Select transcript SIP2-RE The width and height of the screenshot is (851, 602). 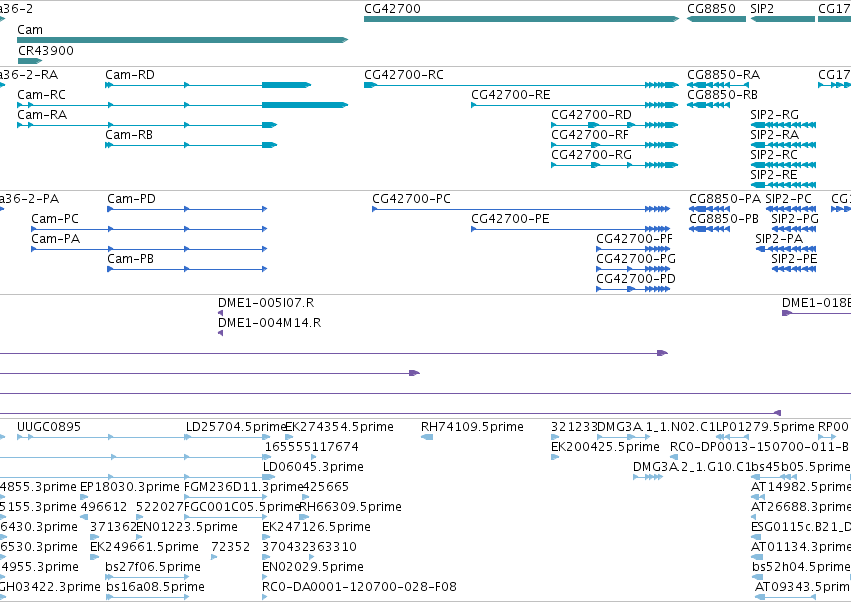783,185
